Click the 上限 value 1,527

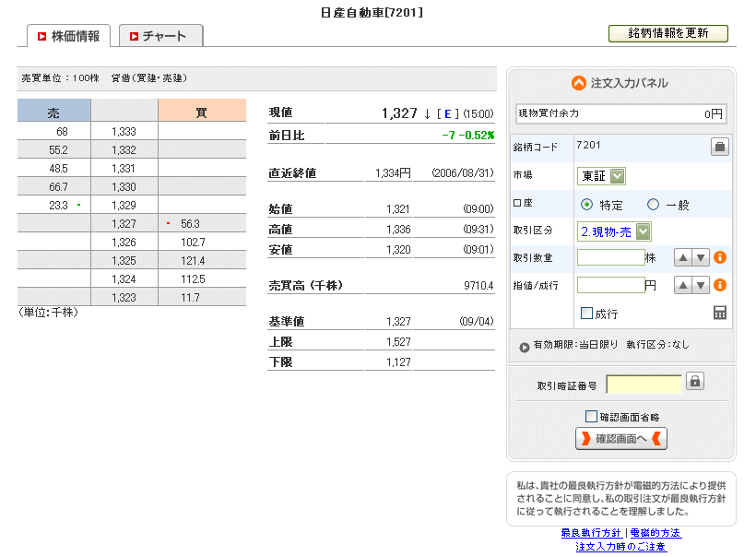point(398,342)
